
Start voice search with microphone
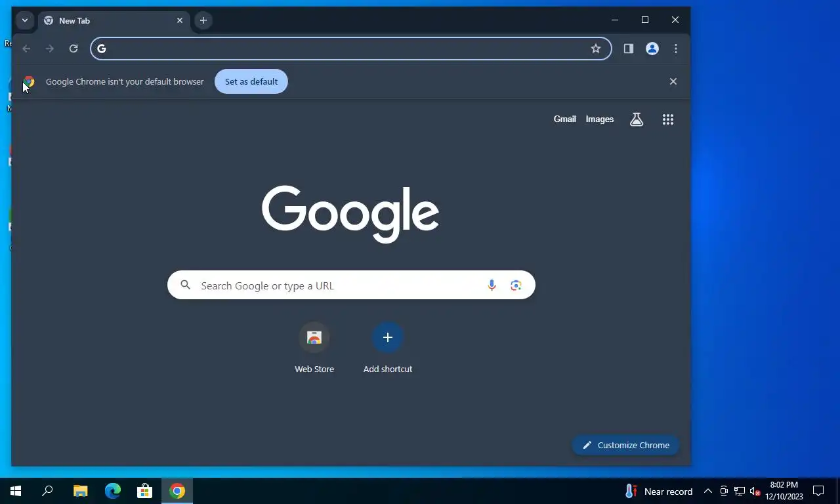pyautogui.click(x=492, y=285)
